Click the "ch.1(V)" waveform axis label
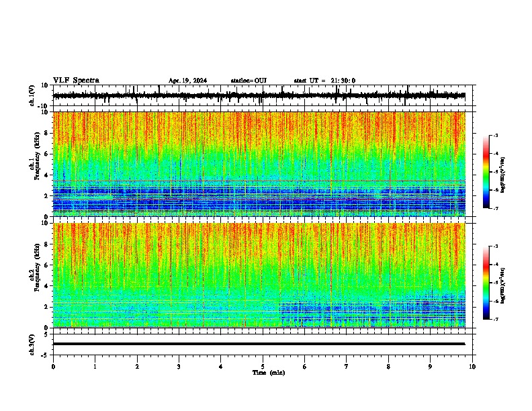532x411 pixels. [x=32, y=95]
